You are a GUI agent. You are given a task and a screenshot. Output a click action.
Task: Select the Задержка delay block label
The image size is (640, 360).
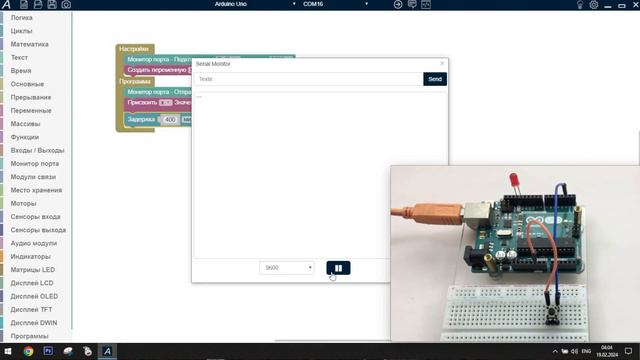[141, 120]
